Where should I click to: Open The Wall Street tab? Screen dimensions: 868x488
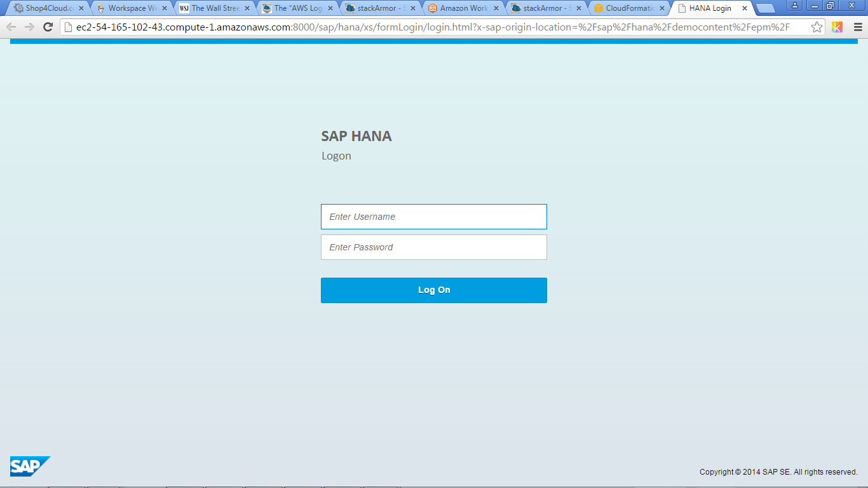(215, 8)
